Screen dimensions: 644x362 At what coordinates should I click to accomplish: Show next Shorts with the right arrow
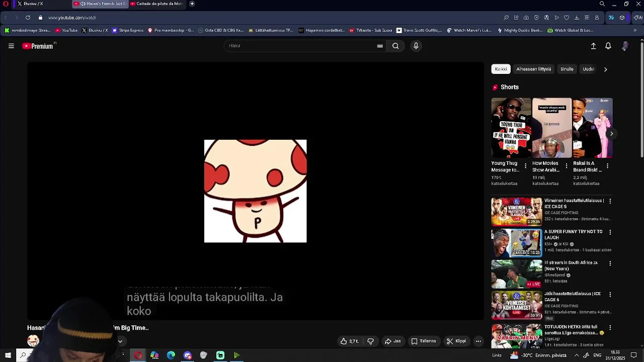611,134
